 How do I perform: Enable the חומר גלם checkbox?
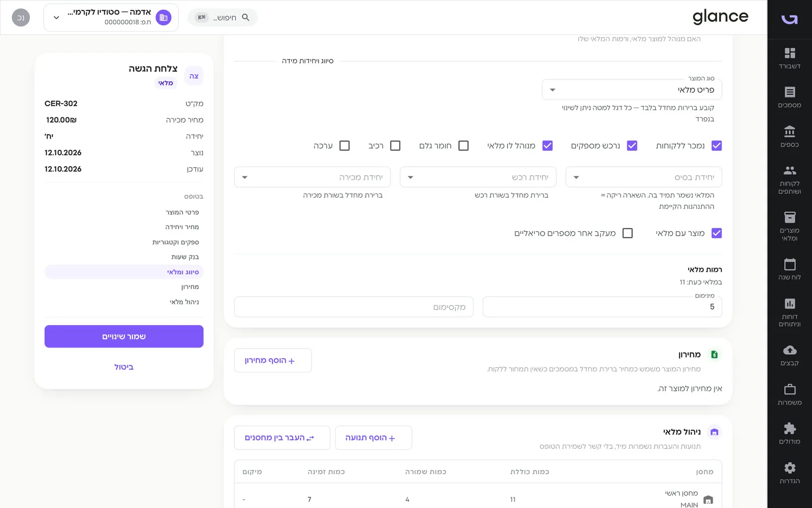click(x=463, y=146)
